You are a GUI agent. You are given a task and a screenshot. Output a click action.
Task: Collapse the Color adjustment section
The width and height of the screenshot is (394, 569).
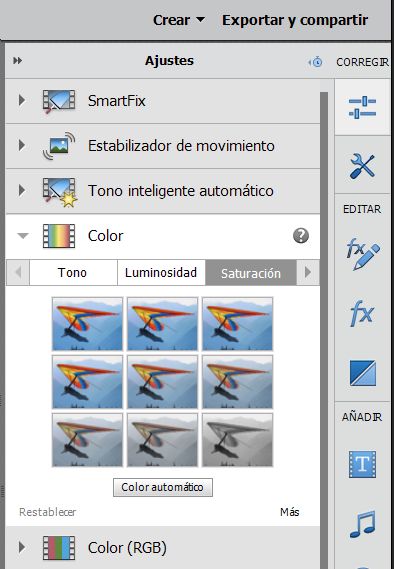coord(23,236)
